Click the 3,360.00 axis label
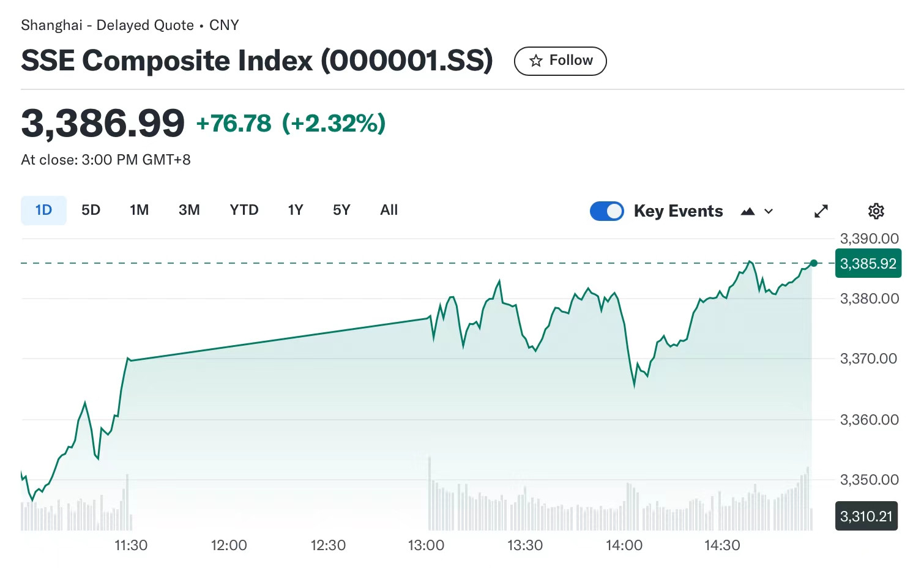The width and height of the screenshot is (924, 574). tap(870, 419)
